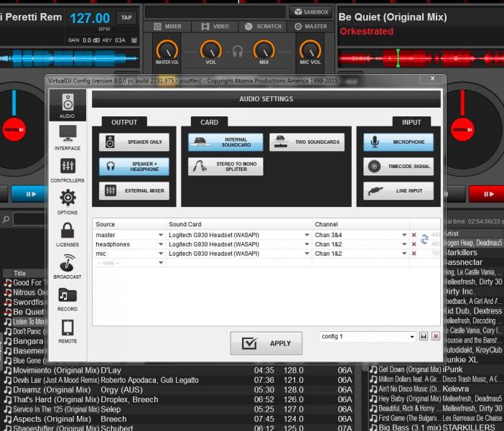Image resolution: width=504 pixels, height=431 pixels.
Task: Switch to the Record settings section
Action: click(67, 299)
